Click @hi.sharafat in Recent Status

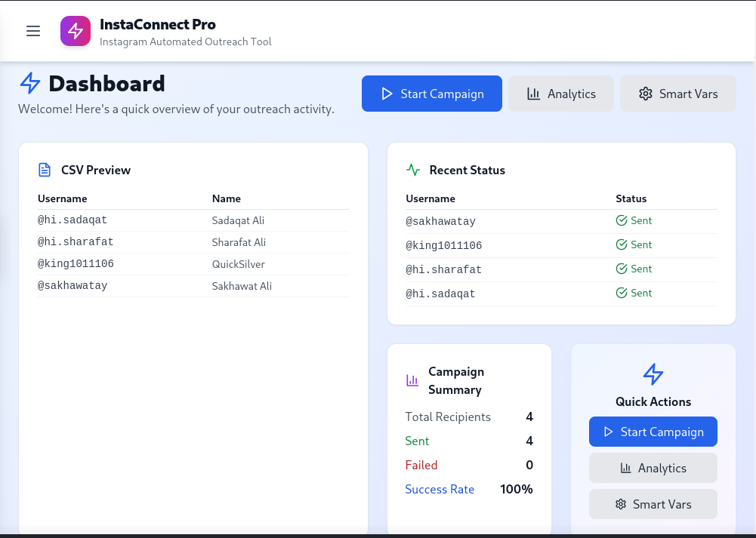click(443, 269)
